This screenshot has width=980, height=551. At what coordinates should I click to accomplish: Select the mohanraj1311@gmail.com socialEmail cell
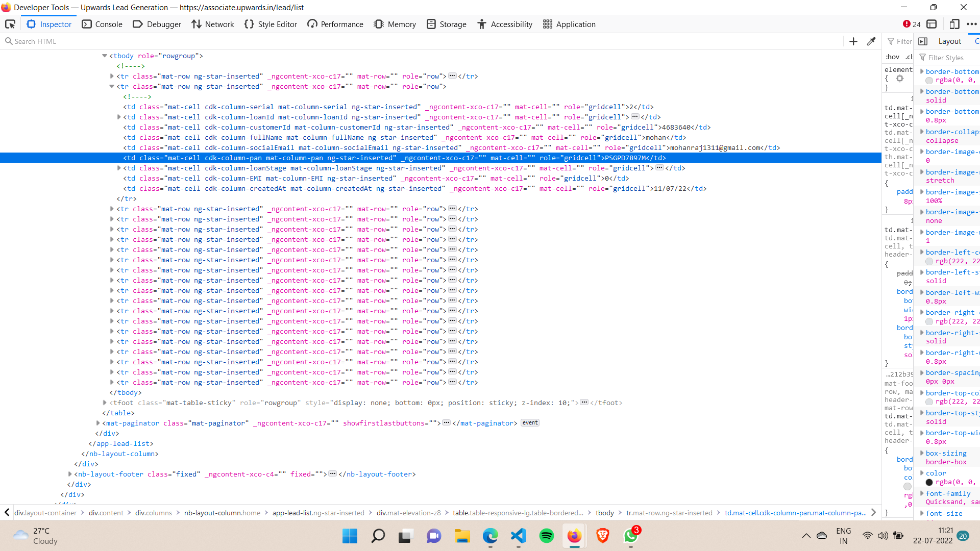pos(715,148)
